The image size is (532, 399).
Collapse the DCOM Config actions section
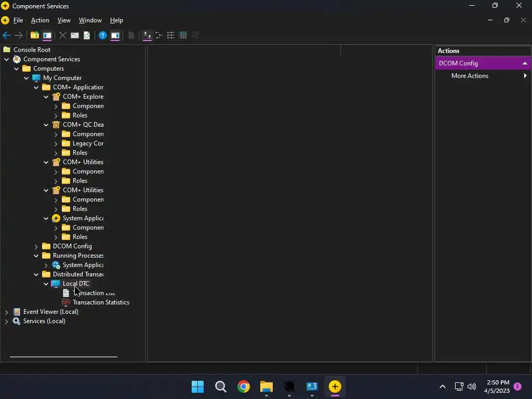pyautogui.click(x=525, y=63)
